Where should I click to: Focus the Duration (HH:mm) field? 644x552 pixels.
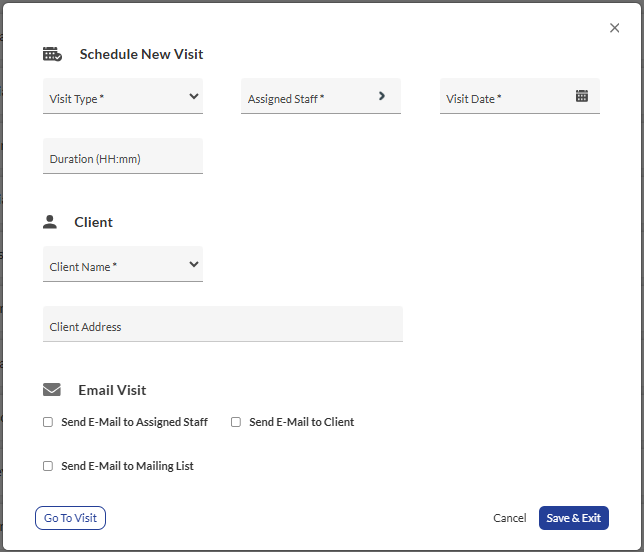click(122, 157)
